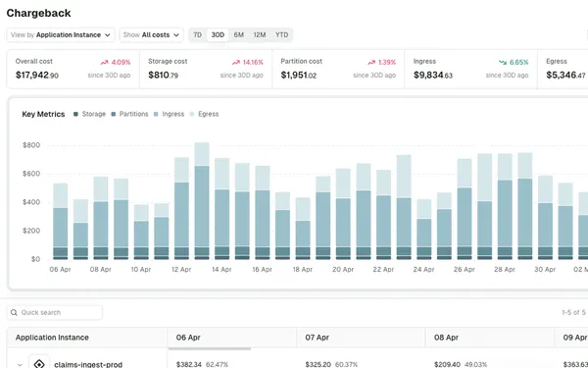The image size is (588, 368).
Task: Click the 4.09% overall cost change
Action: 121,63
